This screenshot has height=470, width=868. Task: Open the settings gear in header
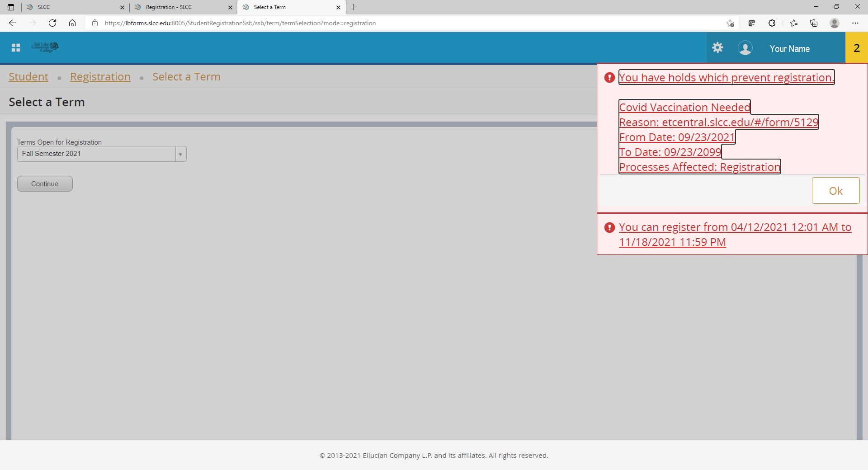[717, 48]
